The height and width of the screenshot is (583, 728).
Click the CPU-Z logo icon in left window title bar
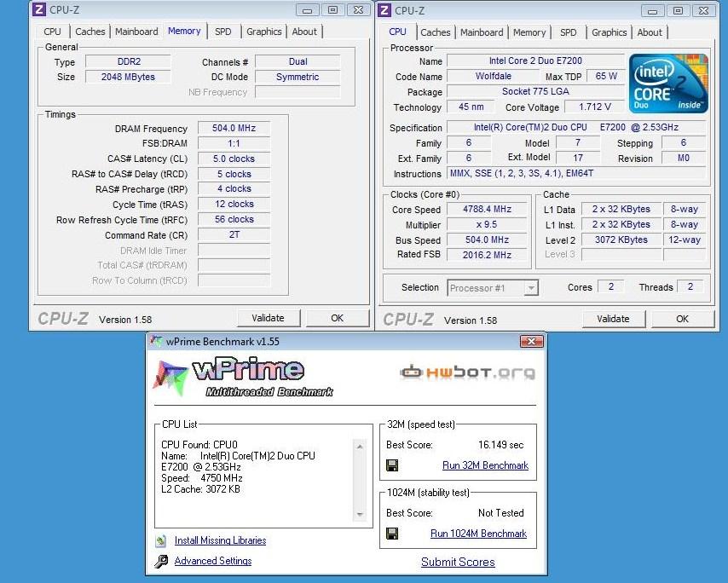click(39, 9)
